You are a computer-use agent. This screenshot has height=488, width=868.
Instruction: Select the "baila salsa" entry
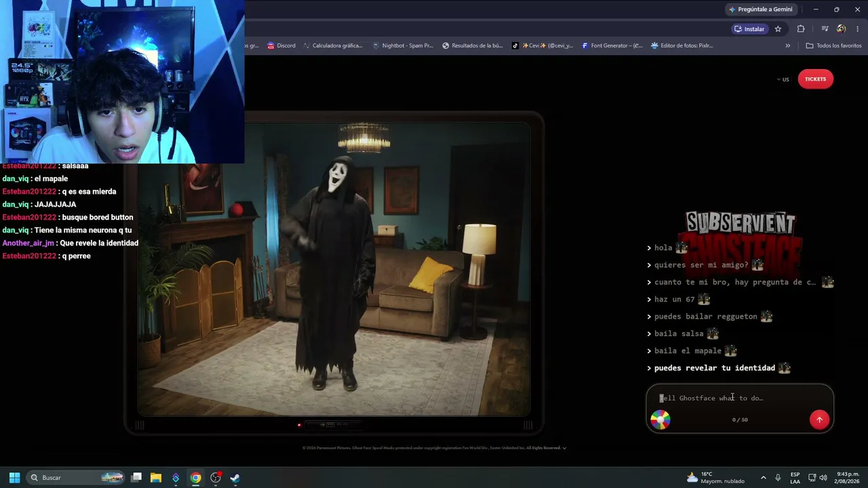click(x=683, y=334)
